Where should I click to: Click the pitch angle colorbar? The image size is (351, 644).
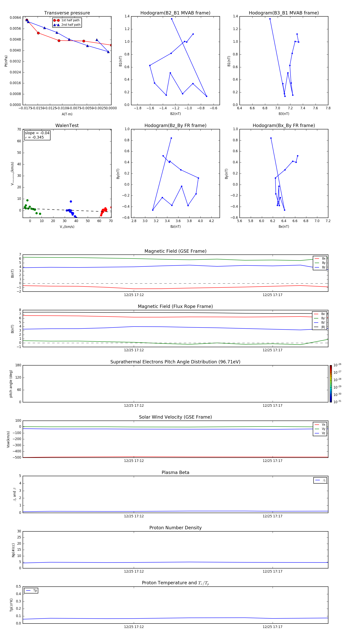point(331,384)
